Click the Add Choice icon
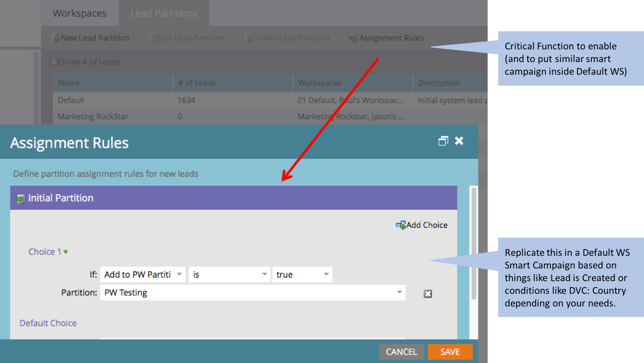Screen dimensions: 644x363 (400, 225)
